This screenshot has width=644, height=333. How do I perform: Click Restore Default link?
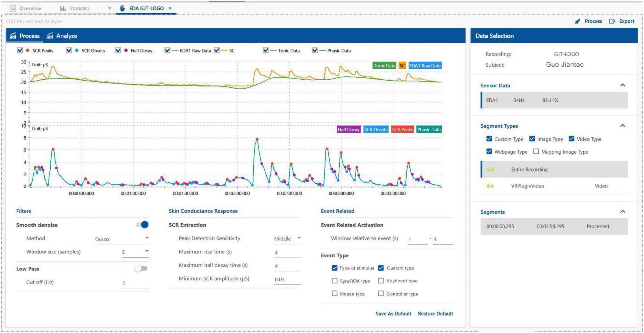point(435,314)
